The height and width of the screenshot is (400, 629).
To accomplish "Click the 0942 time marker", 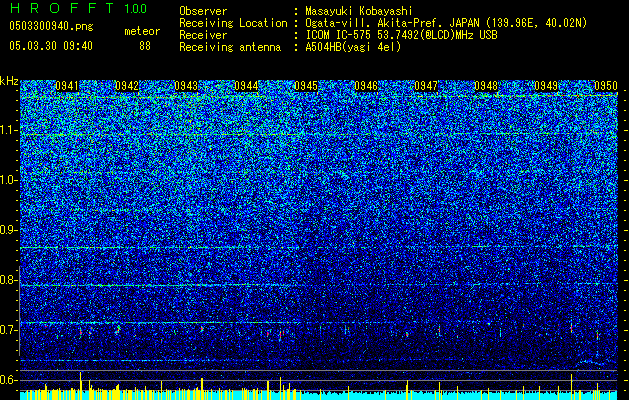I will (x=127, y=86).
